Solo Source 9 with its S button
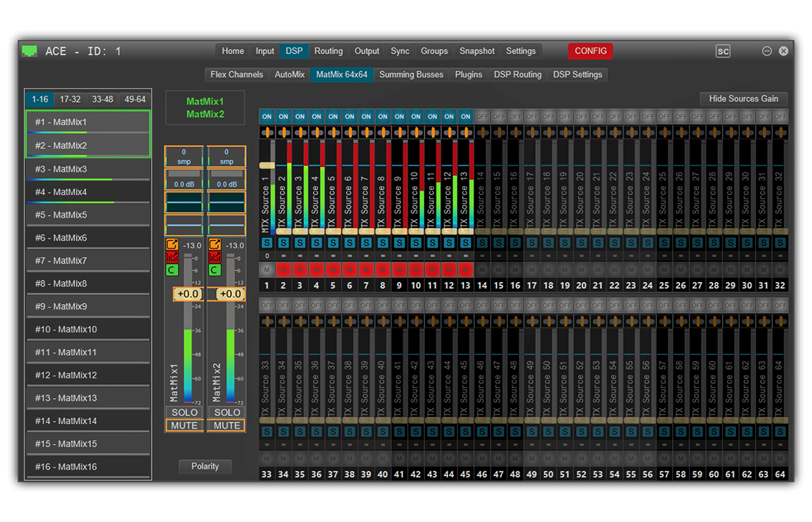 click(x=399, y=242)
